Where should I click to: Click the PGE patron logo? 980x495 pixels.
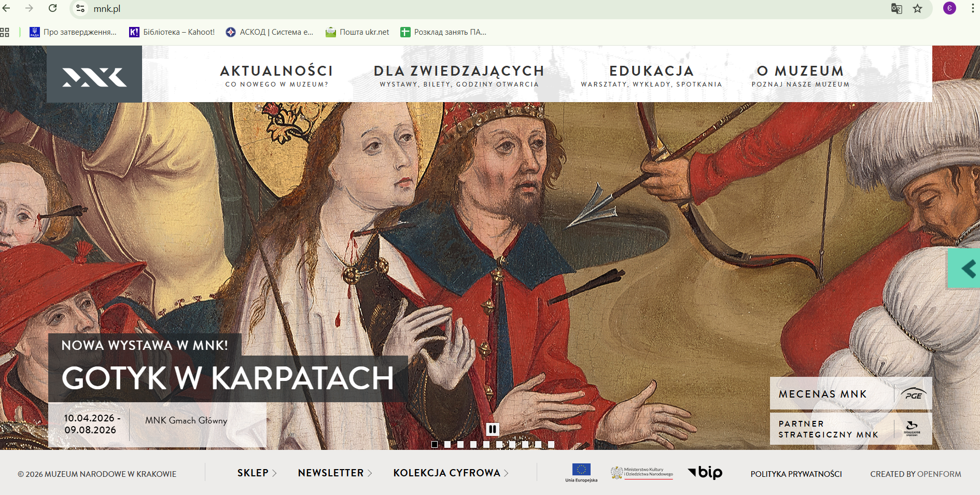(x=913, y=394)
